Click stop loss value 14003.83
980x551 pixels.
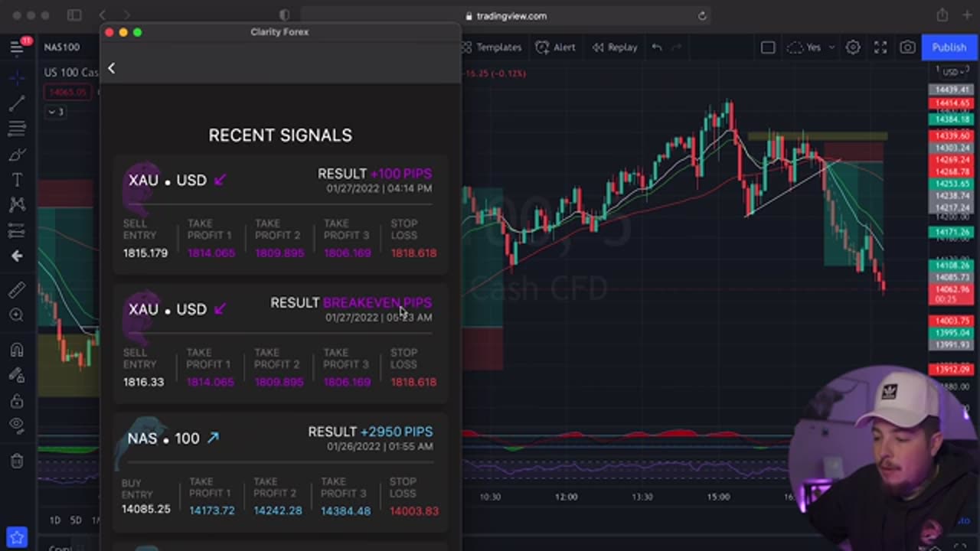click(x=414, y=510)
